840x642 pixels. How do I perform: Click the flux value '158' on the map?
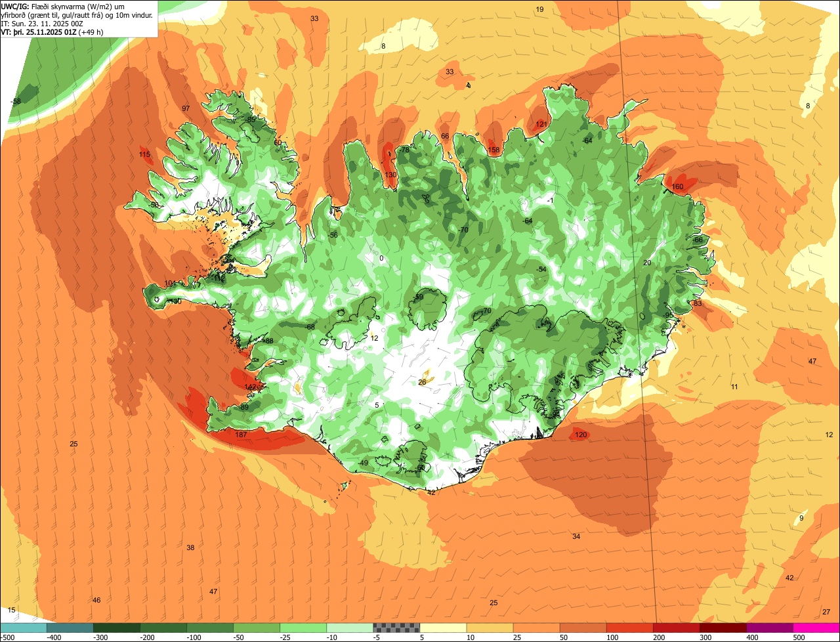coord(493,151)
